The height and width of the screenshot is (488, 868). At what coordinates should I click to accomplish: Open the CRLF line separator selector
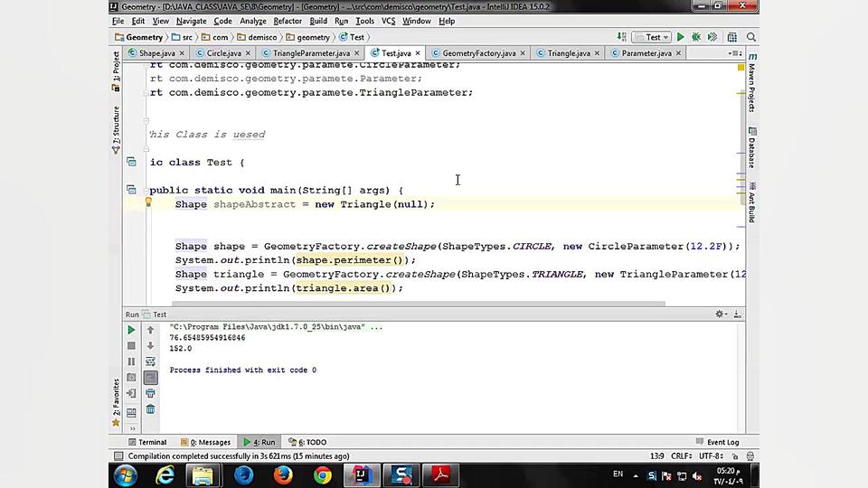click(x=682, y=455)
